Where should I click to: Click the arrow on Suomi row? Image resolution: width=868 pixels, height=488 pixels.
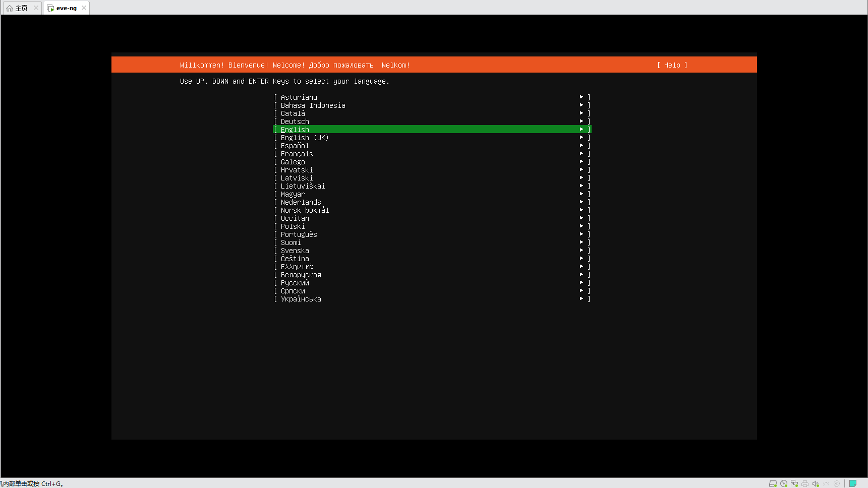point(582,242)
